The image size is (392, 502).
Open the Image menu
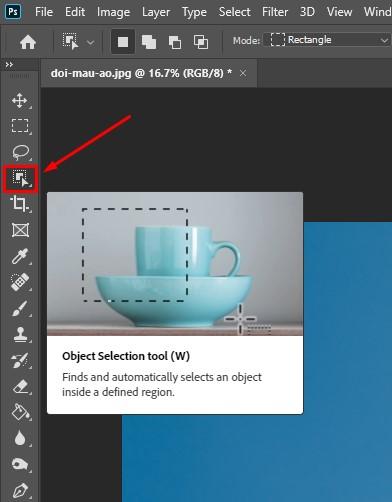(x=113, y=12)
